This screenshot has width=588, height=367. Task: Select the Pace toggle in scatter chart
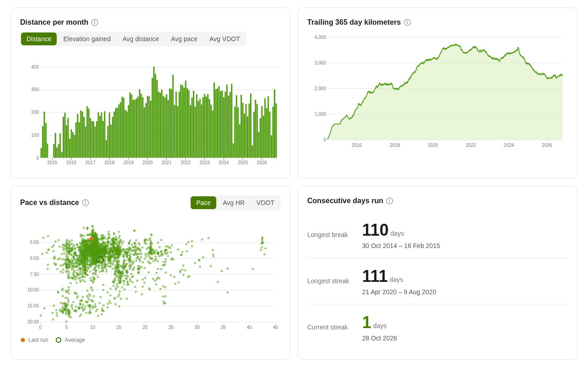203,203
